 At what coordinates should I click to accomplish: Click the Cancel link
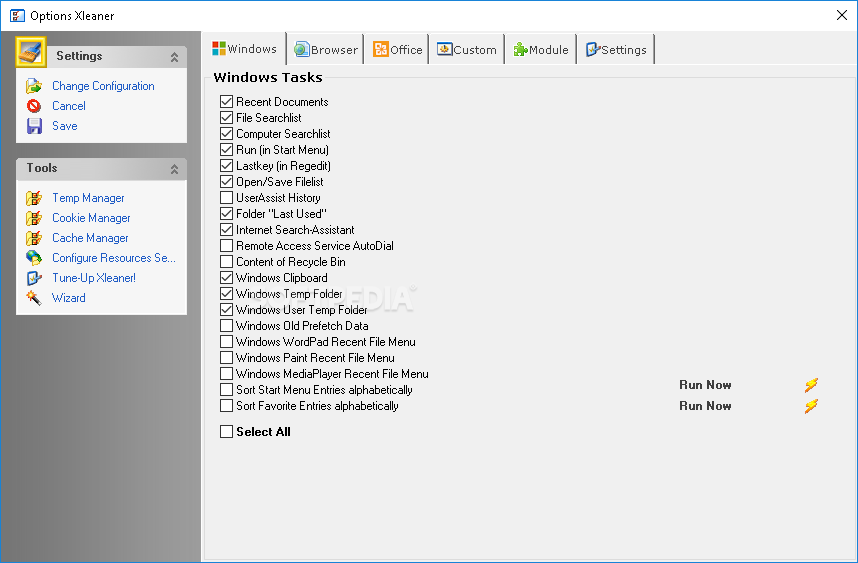[x=68, y=106]
